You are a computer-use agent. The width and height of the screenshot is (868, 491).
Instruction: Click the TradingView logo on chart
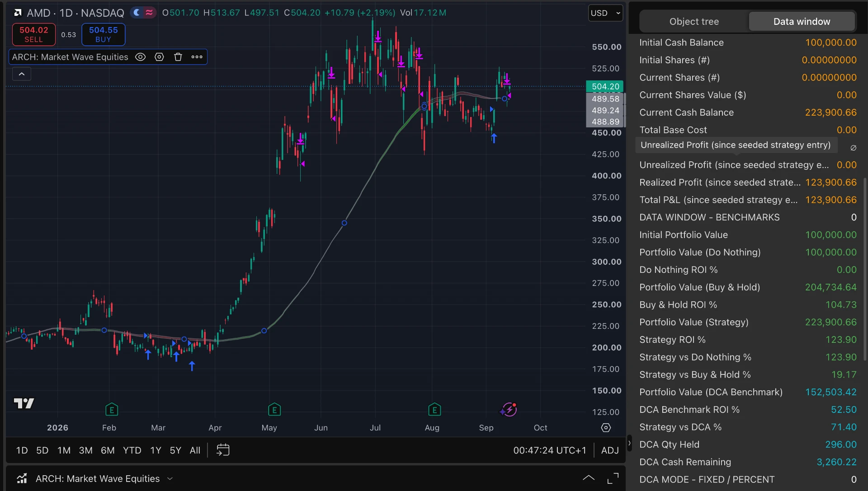pos(24,403)
